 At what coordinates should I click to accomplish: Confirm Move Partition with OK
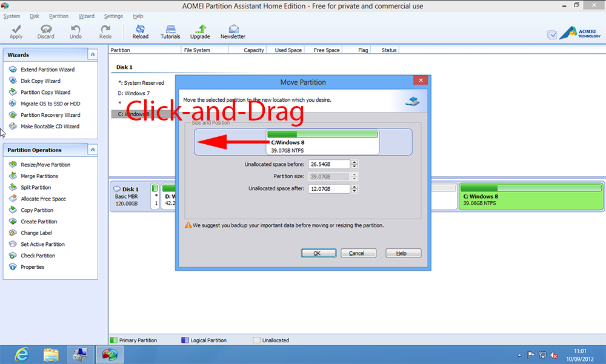click(319, 253)
